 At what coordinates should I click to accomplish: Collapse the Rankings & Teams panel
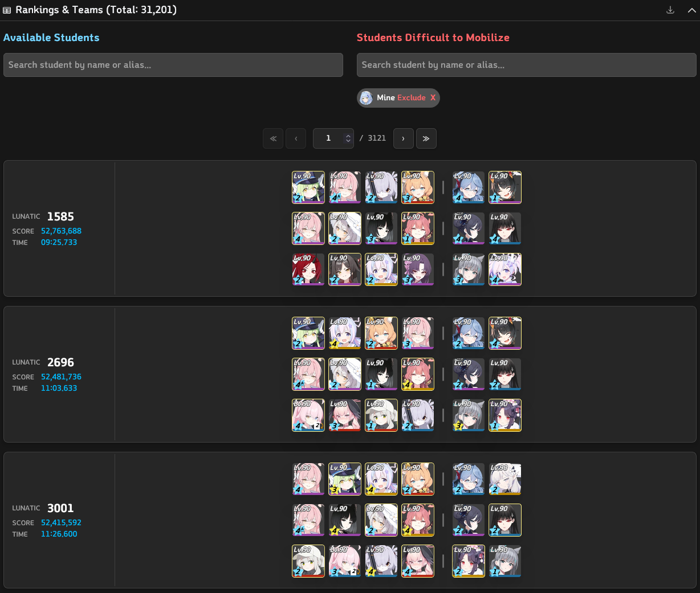click(691, 10)
